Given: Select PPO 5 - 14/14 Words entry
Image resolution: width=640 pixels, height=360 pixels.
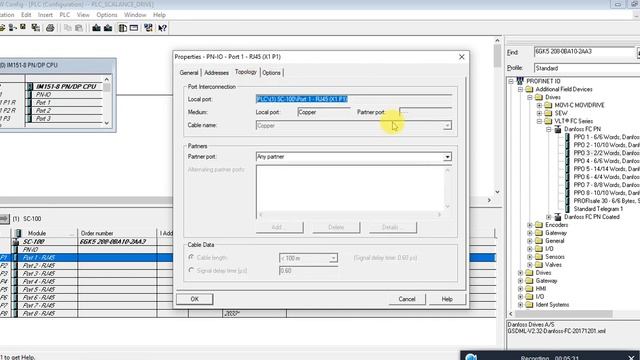Looking at the screenshot, I should pos(607,169).
